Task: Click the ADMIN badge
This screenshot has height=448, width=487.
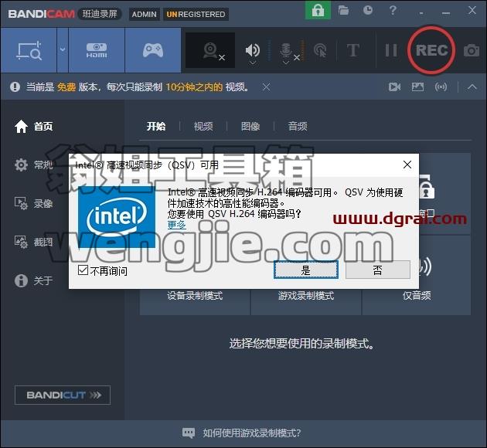Action: (x=144, y=14)
